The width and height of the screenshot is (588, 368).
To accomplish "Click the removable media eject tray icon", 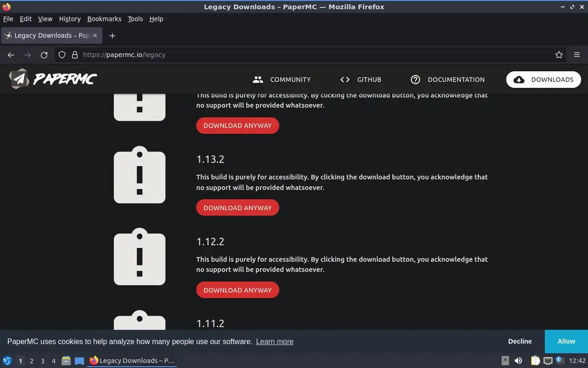I will [505, 361].
